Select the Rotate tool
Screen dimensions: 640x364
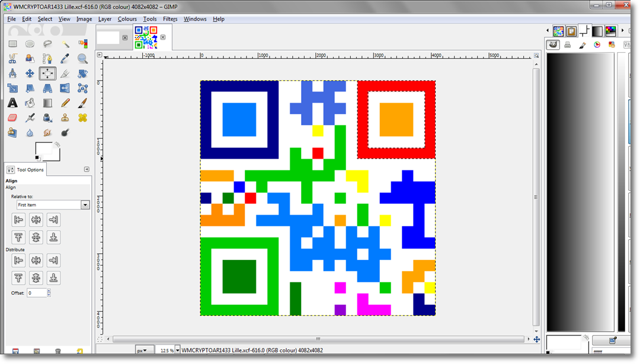(82, 73)
